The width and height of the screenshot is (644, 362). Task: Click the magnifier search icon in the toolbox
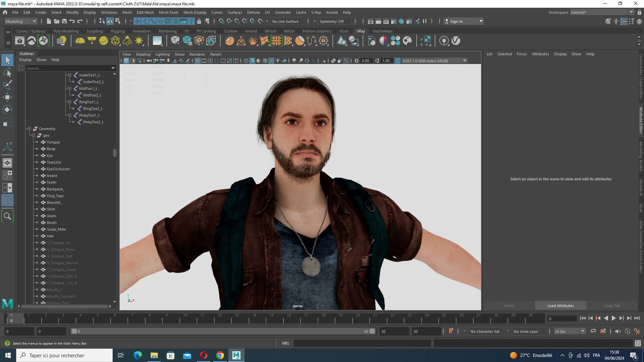(x=7, y=216)
